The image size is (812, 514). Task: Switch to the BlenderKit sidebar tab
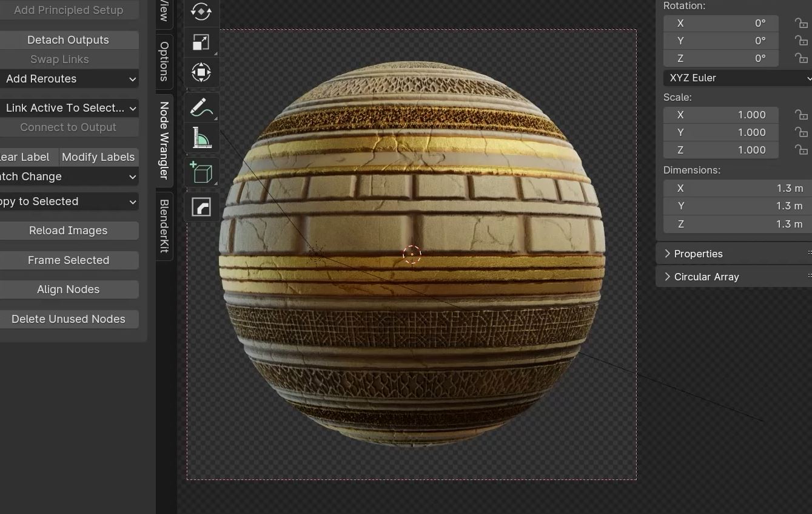pos(164,226)
